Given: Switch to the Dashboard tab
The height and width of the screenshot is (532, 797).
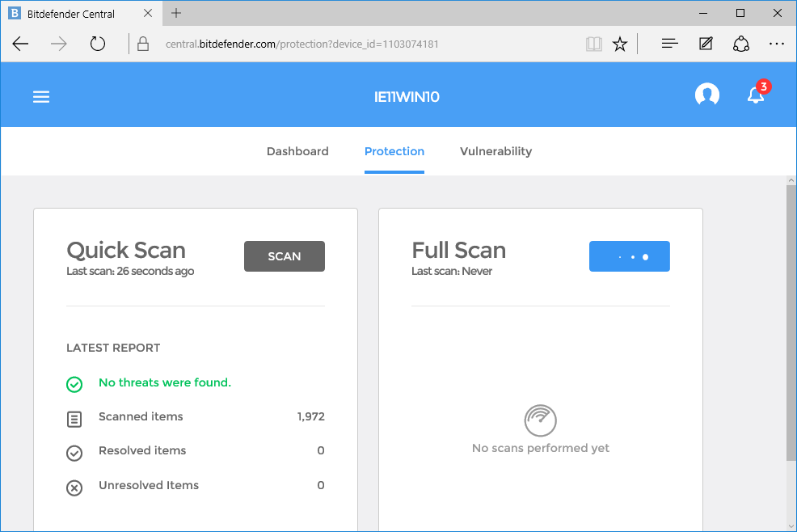Looking at the screenshot, I should point(297,151).
